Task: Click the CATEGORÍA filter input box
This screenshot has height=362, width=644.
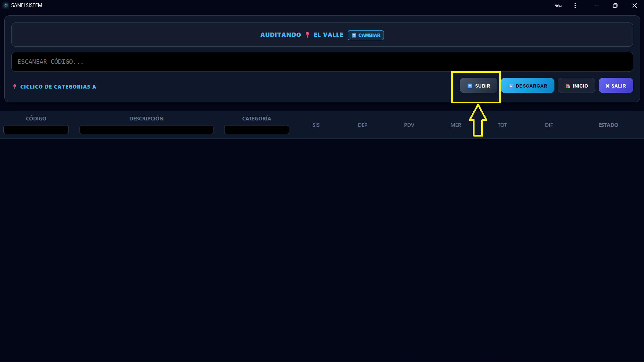Action: 257,130
